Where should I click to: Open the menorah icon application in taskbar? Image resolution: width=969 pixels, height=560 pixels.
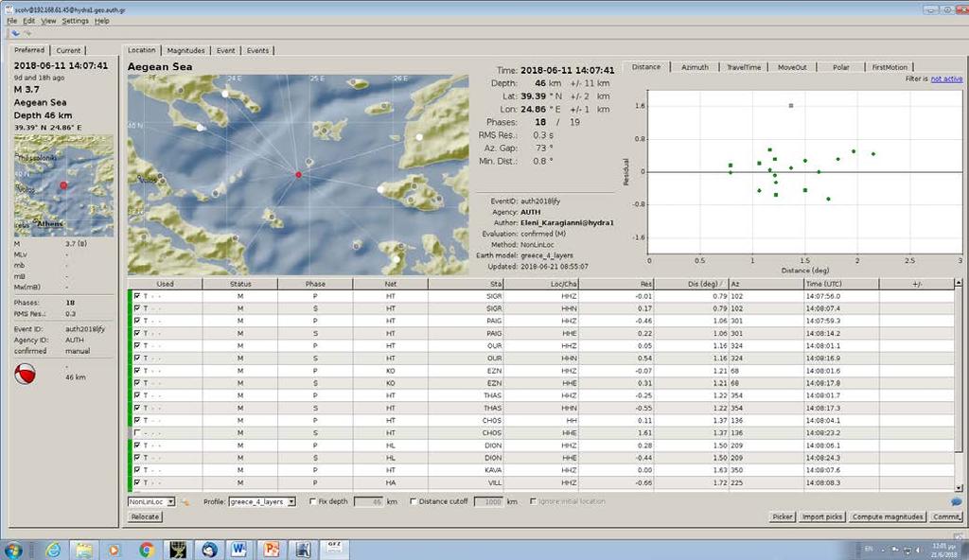177,549
